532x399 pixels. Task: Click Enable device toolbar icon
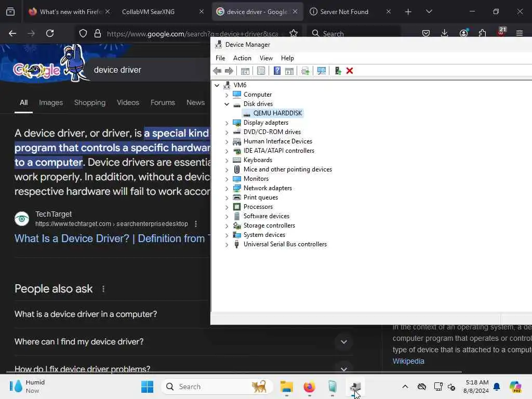pyautogui.click(x=338, y=71)
